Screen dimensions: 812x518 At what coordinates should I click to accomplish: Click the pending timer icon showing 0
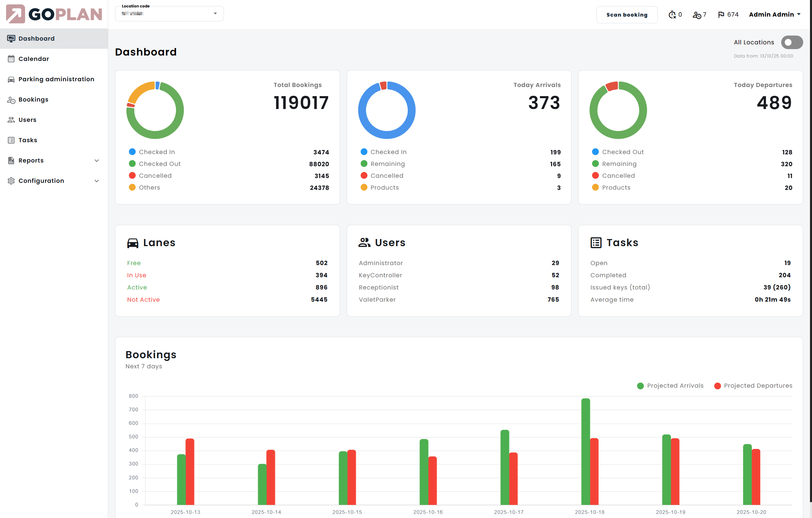(x=672, y=14)
